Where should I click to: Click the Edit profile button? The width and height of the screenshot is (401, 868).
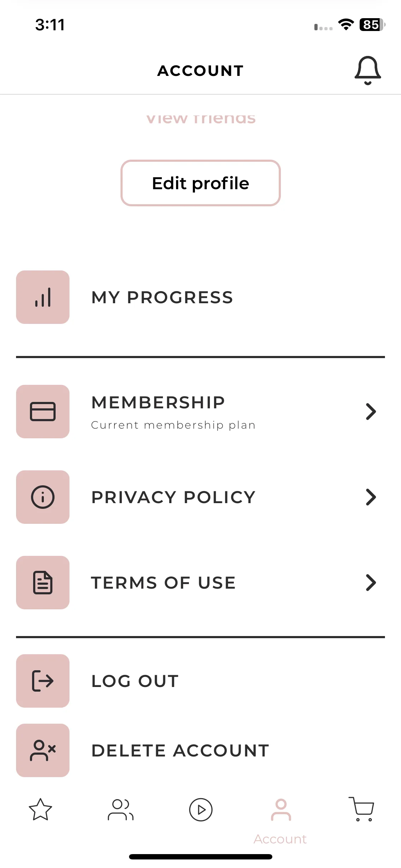click(x=201, y=183)
